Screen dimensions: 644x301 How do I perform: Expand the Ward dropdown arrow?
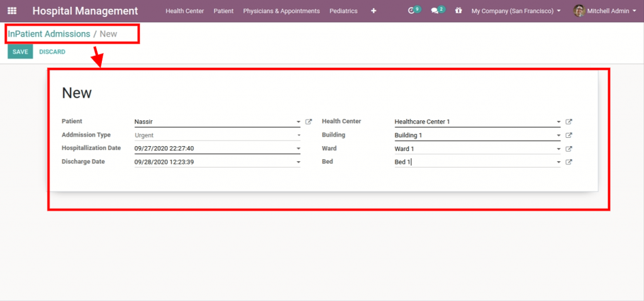tap(558, 149)
